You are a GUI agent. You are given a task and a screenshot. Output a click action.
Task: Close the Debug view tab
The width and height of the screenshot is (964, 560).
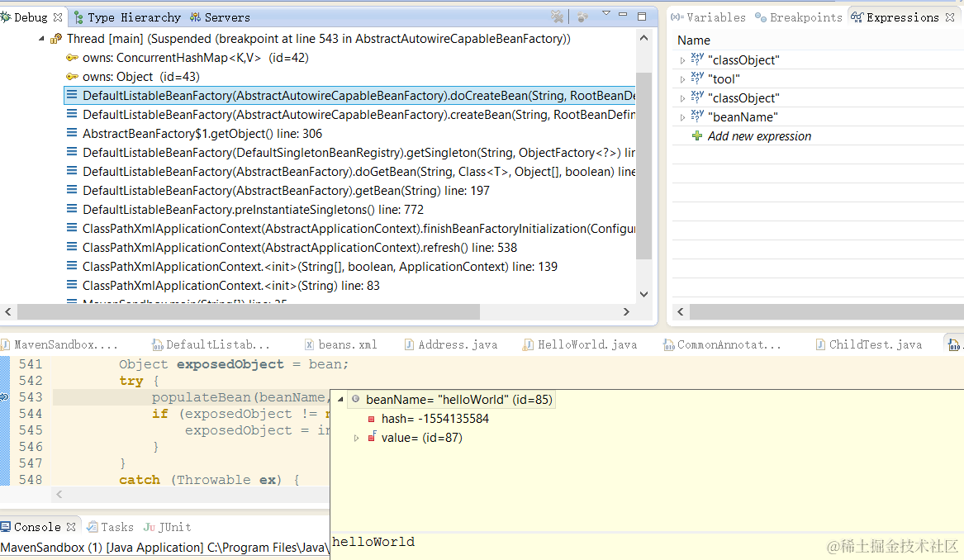point(58,17)
